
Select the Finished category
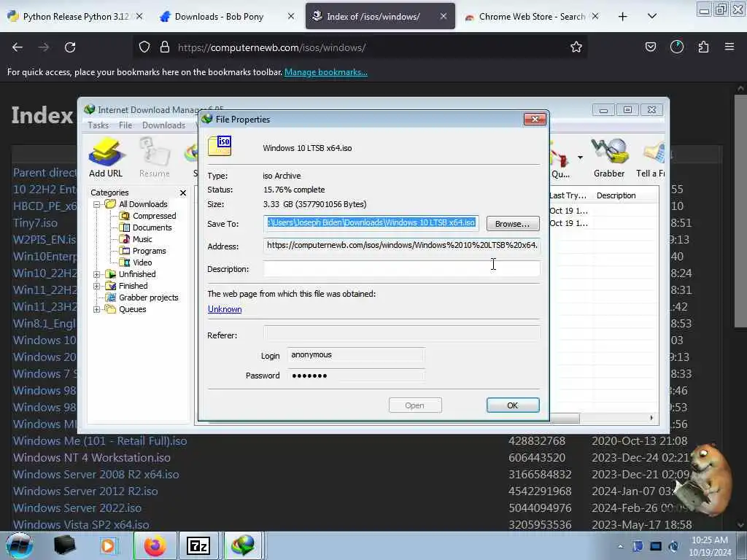point(133,286)
